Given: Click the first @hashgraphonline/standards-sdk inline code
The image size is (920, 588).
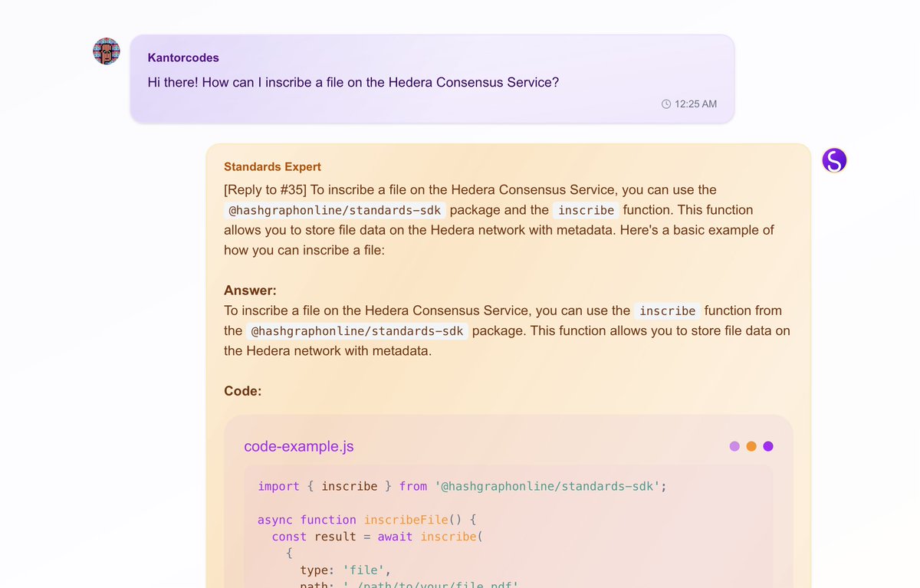Looking at the screenshot, I should 336,210.
